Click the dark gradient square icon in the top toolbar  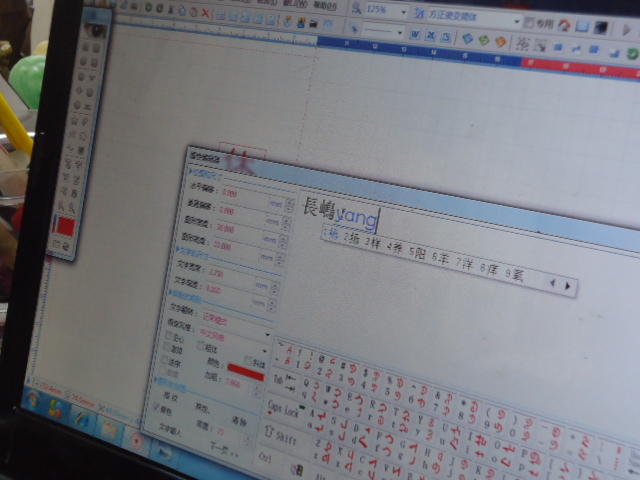(600, 27)
